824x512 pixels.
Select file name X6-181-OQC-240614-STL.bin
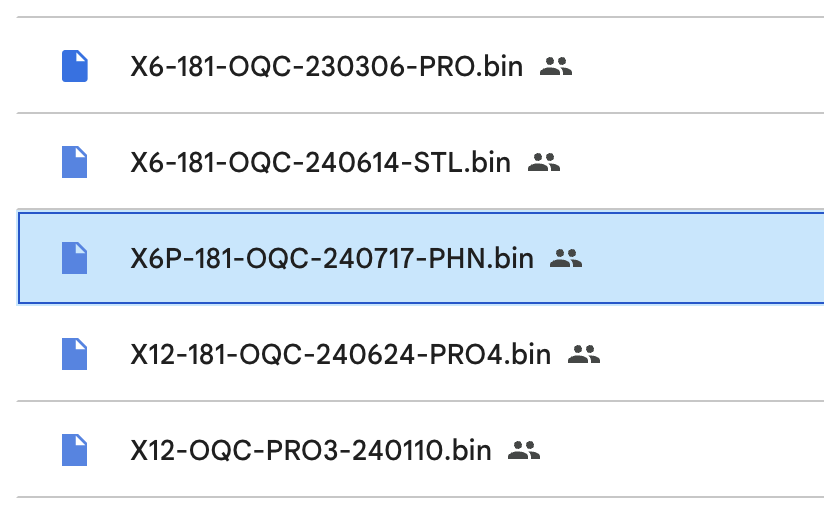(x=321, y=162)
